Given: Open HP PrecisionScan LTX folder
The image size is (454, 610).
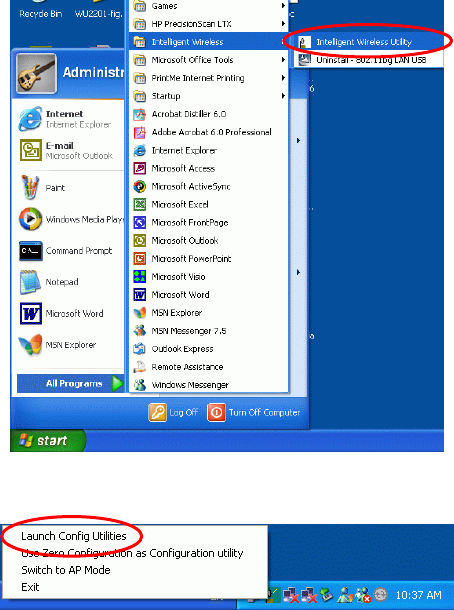Looking at the screenshot, I should tap(209, 24).
